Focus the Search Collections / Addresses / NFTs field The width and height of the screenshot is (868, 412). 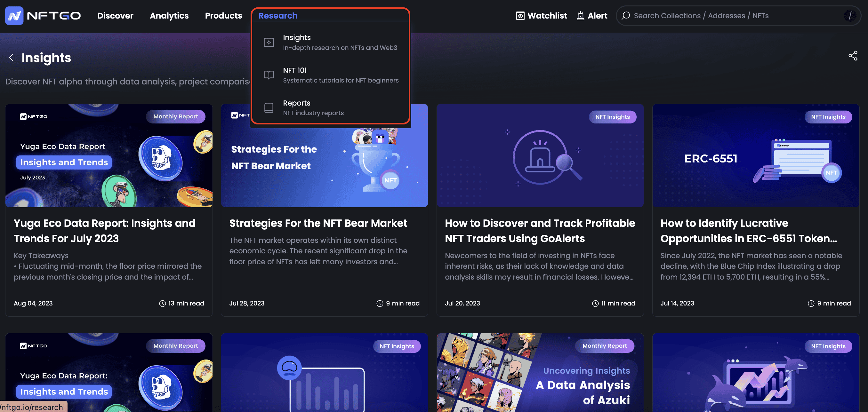(x=738, y=15)
